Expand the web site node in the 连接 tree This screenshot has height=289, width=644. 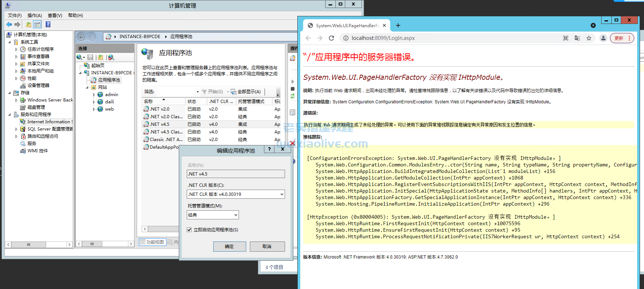94,109
